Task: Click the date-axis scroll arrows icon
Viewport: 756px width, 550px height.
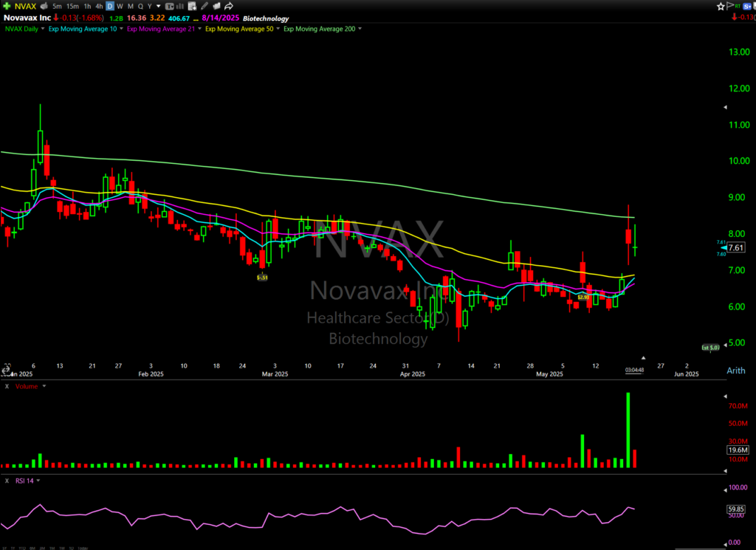Action: click(x=5, y=370)
